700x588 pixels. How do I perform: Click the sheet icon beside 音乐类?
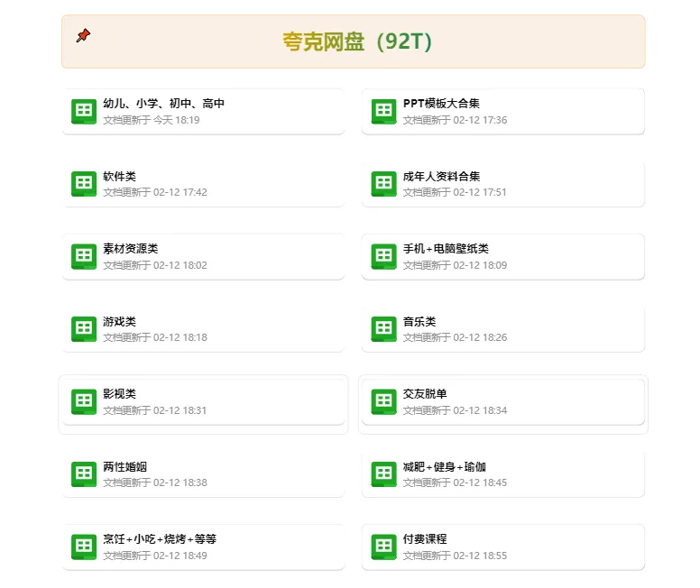click(383, 329)
